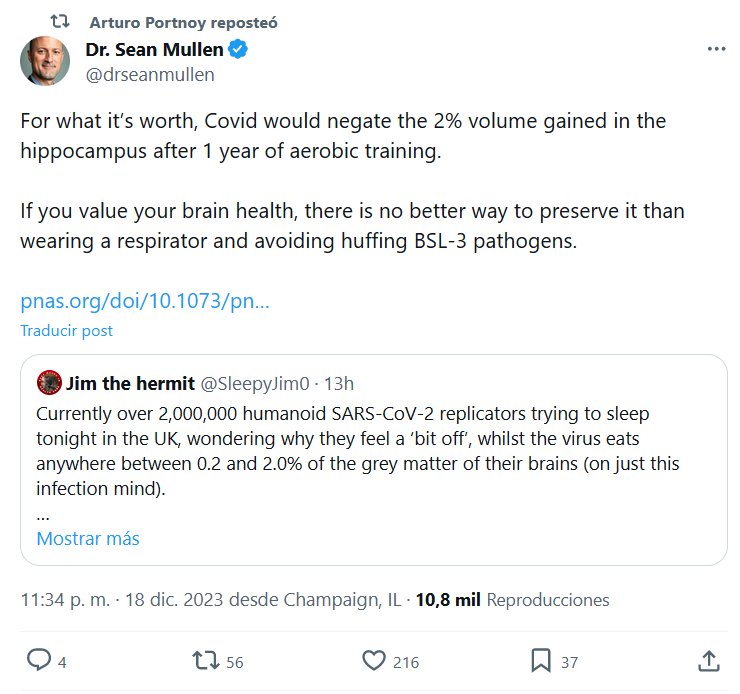Expand quoted tweet with Mostrar más
Image resolution: width=740 pixels, height=694 pixels.
click(88, 538)
